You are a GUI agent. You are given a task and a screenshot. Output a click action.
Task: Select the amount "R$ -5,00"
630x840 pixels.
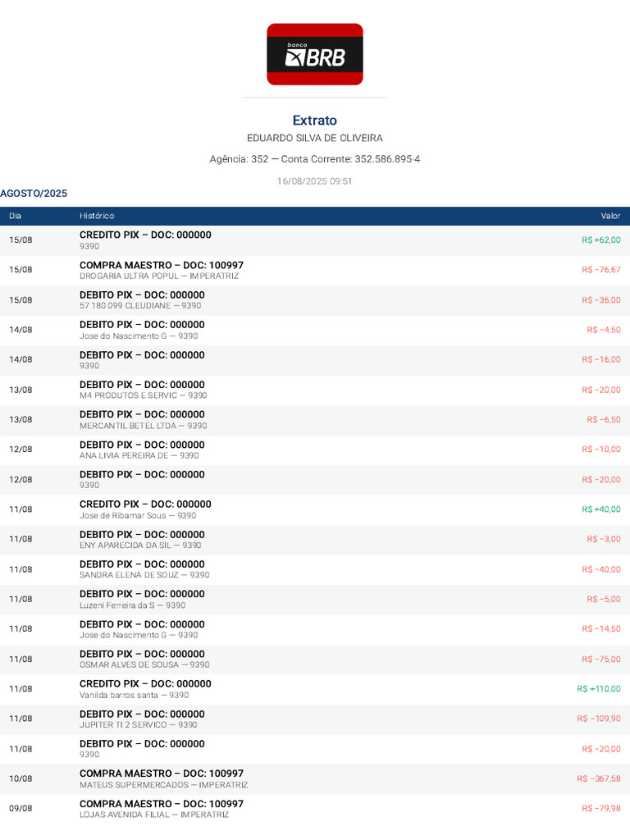(x=604, y=599)
